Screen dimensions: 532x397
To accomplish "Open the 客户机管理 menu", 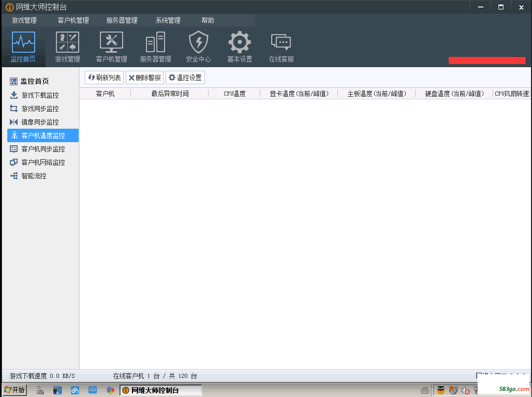I will tap(73, 20).
